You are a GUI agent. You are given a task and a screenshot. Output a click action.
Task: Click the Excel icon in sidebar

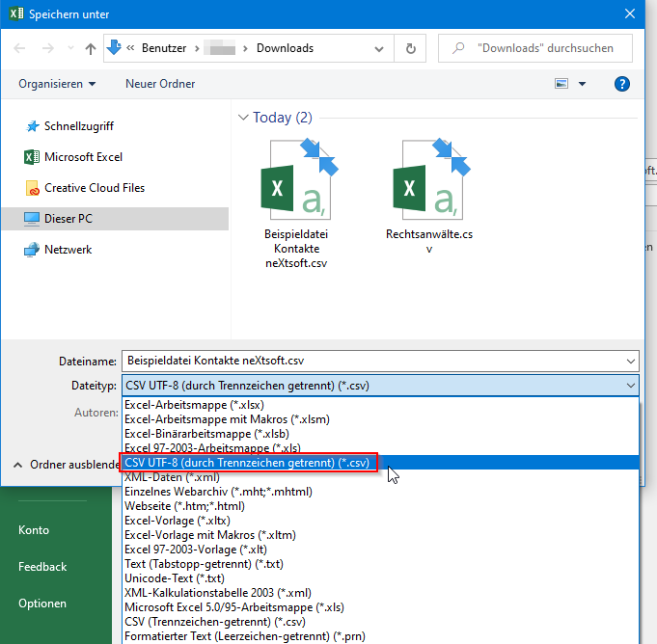coord(32,157)
